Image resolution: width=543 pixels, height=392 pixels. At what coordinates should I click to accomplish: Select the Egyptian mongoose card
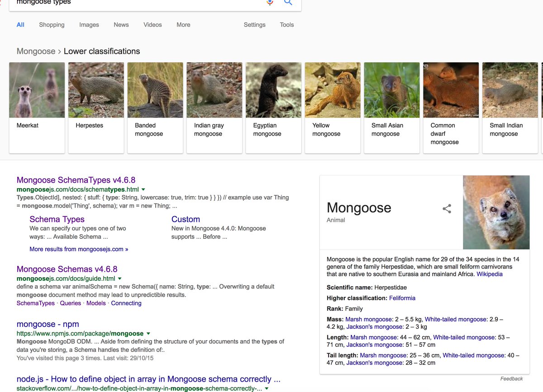click(x=273, y=108)
